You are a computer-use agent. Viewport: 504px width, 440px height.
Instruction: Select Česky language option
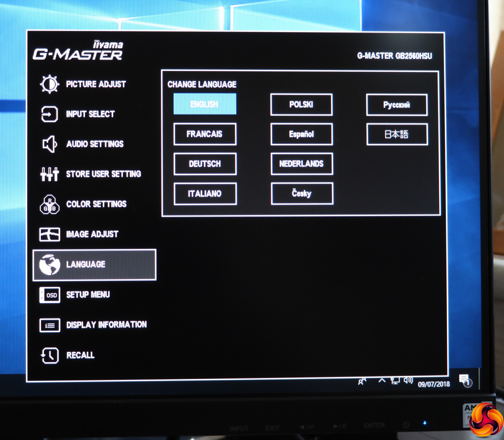302,193
